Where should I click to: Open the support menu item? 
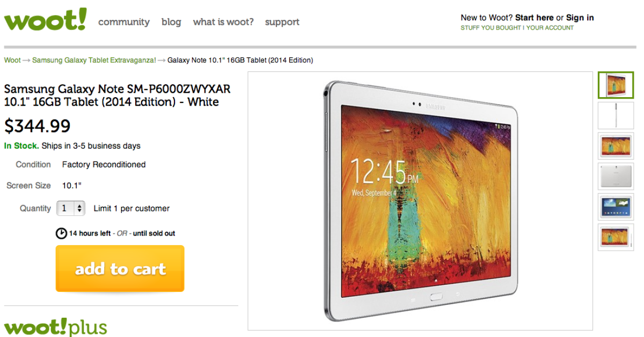[x=282, y=22]
